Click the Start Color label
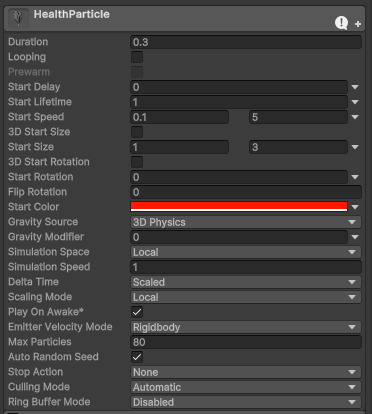The height and width of the screenshot is (414, 372). (33, 207)
